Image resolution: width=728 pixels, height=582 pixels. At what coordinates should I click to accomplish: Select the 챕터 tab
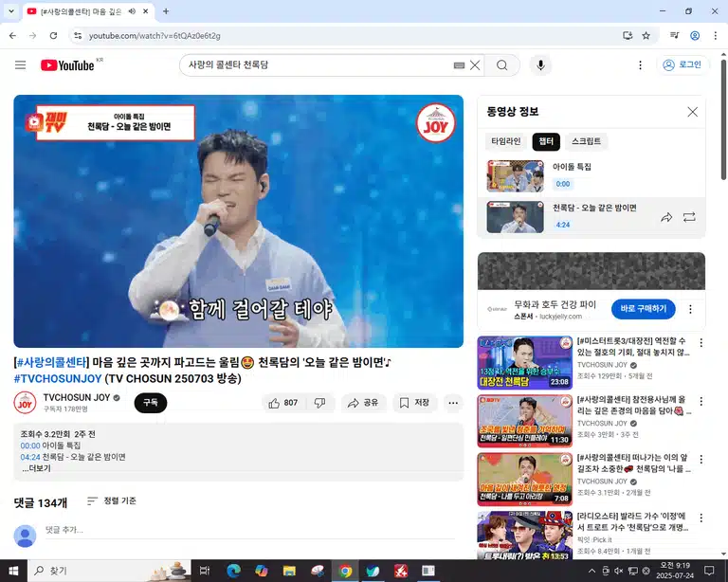point(546,141)
